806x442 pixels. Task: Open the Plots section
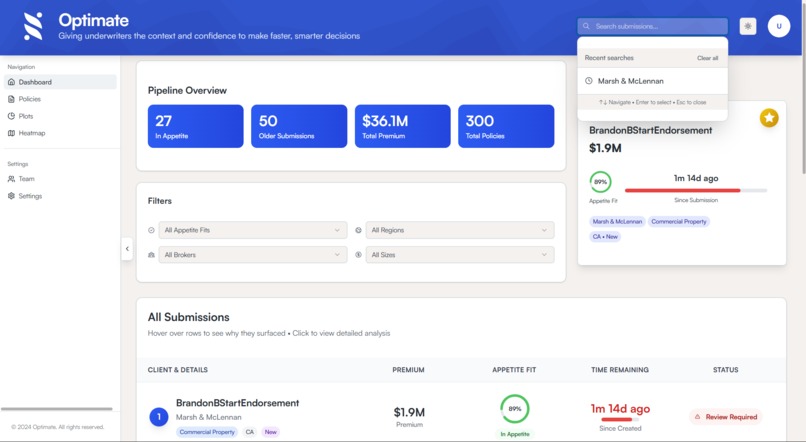coord(60,116)
